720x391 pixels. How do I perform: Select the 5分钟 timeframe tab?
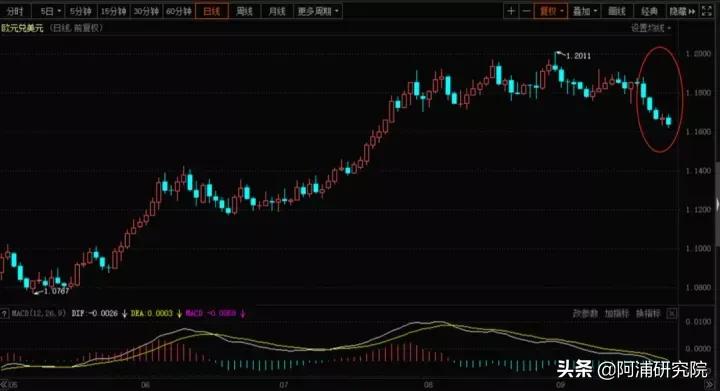pyautogui.click(x=81, y=11)
